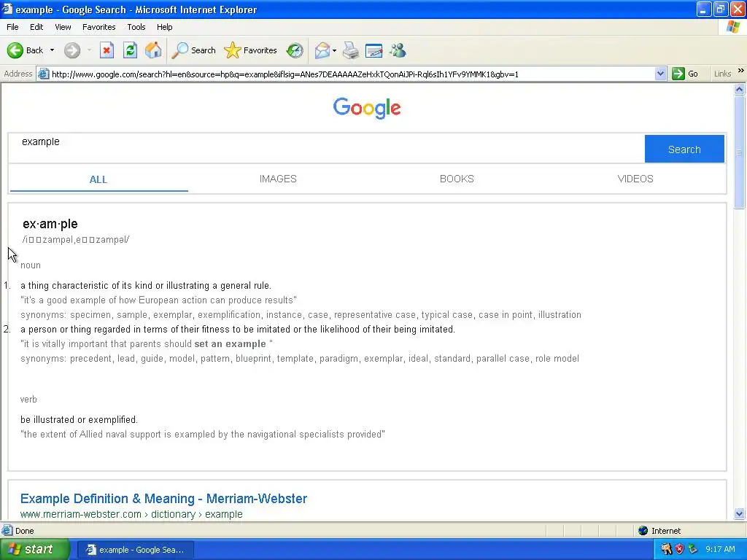
Task: Click the blue Search button
Action: (x=684, y=149)
